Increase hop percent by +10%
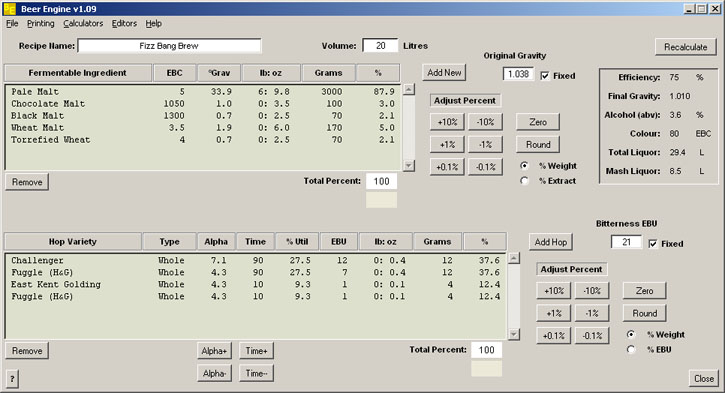This screenshot has height=393, width=725. (554, 291)
